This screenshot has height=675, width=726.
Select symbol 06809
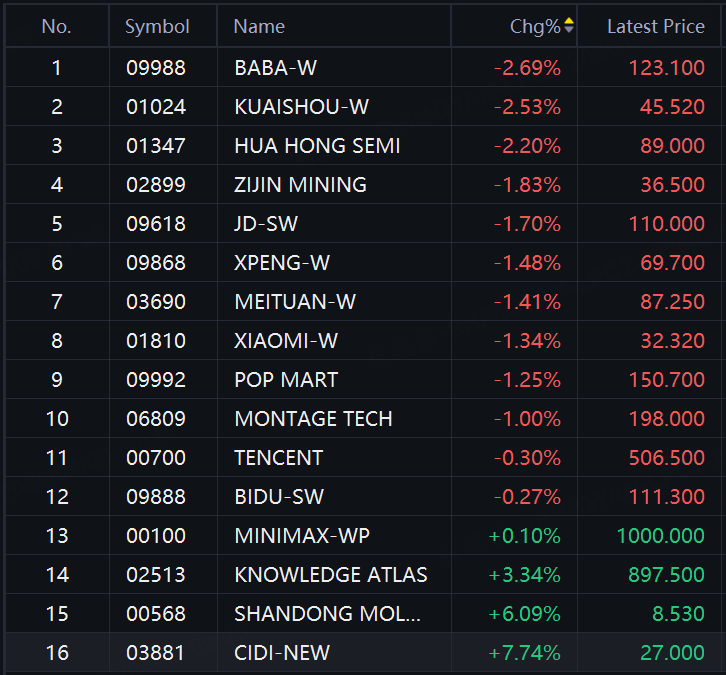tap(156, 419)
